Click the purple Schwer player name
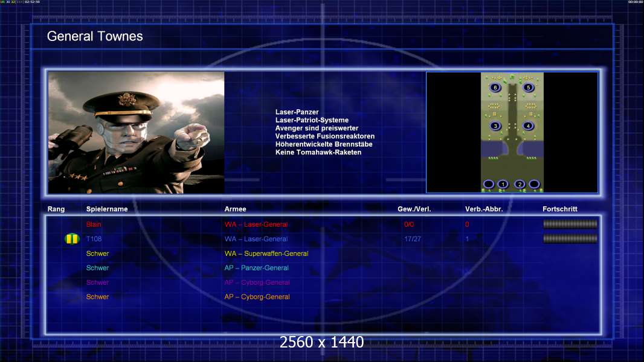 point(97,282)
